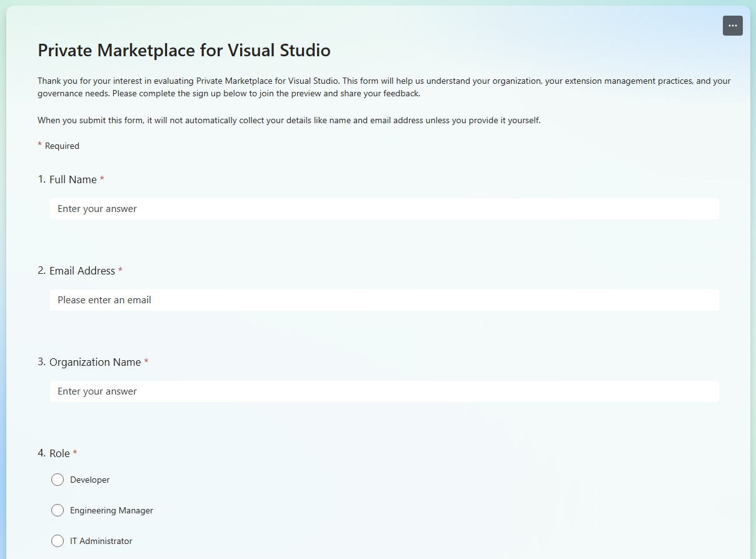Click the Email Address input field

click(x=385, y=300)
